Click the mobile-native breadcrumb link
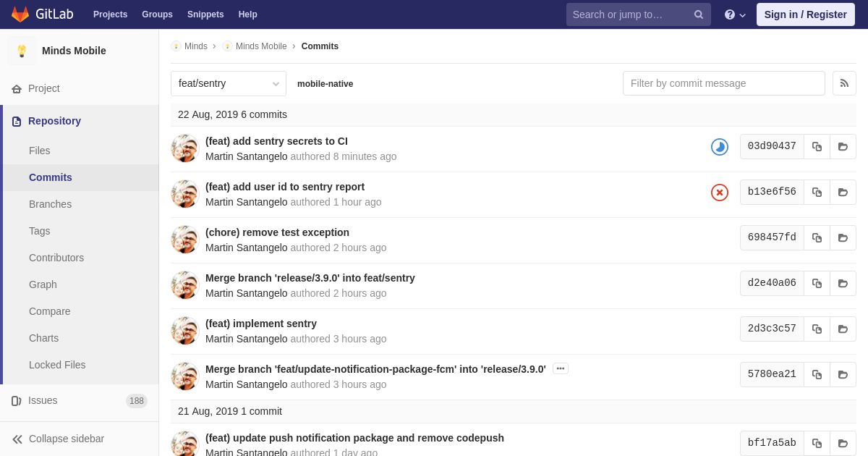 click(x=325, y=84)
